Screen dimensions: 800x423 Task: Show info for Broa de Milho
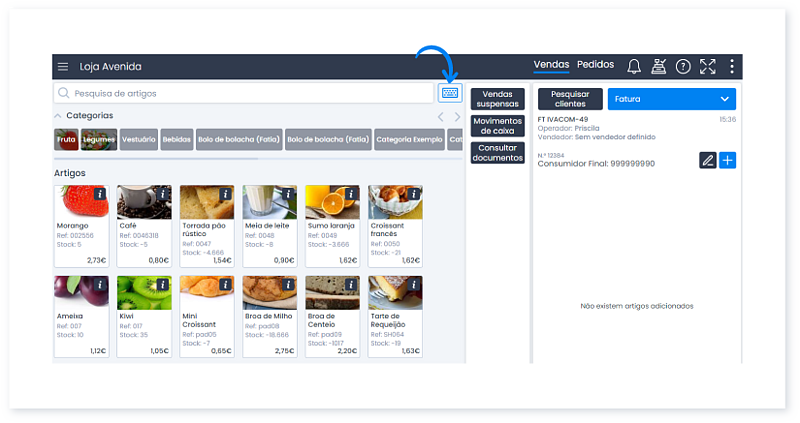pos(288,285)
